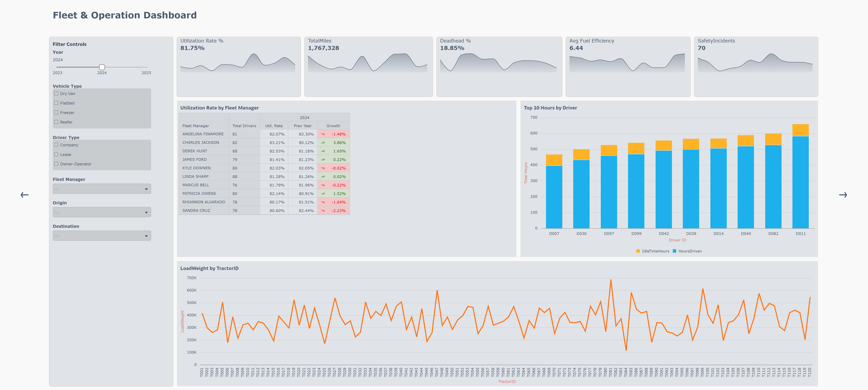
Task: Click the right navigation arrow
Action: point(843,195)
